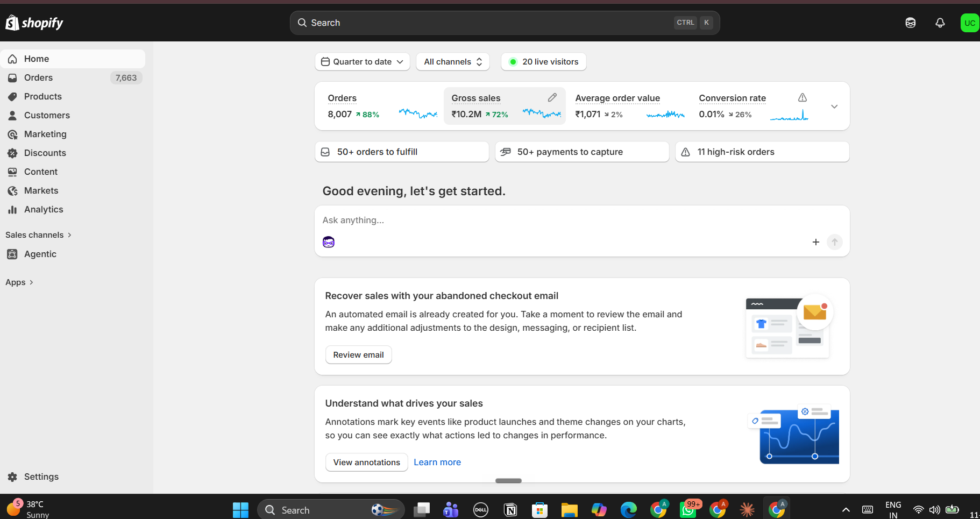The image size is (980, 519).
Task: Edit the Gross sales metric pencil icon
Action: pyautogui.click(x=552, y=97)
